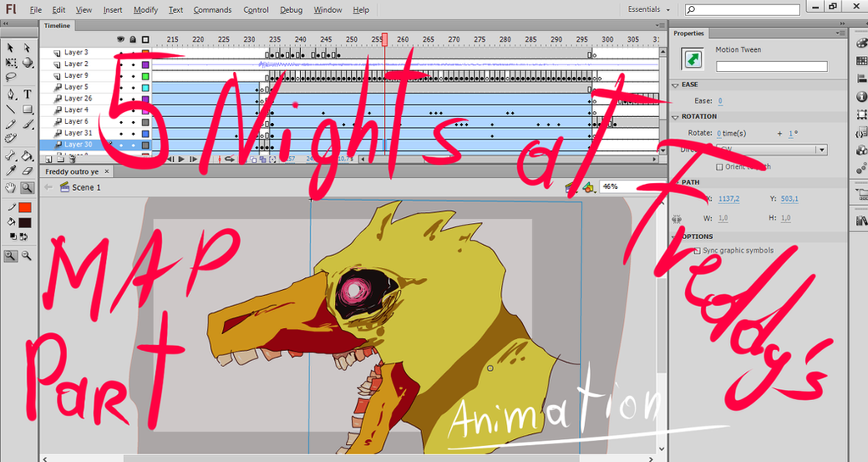
Task: Open the Align panel icon
Action: coord(862,79)
